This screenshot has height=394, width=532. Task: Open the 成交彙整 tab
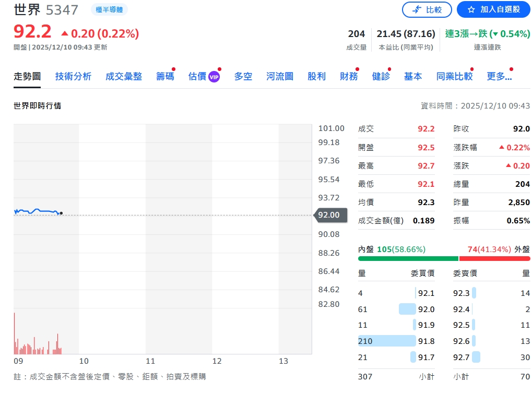click(x=123, y=76)
